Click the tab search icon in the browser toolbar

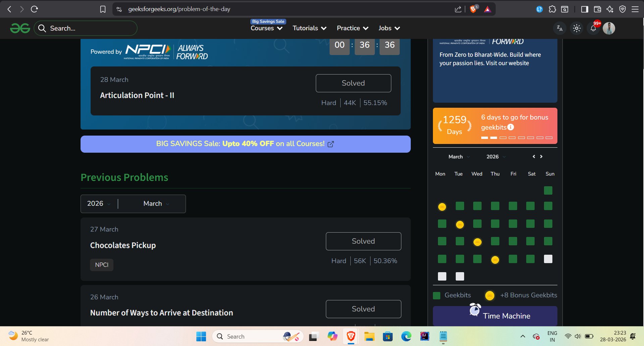point(565,9)
